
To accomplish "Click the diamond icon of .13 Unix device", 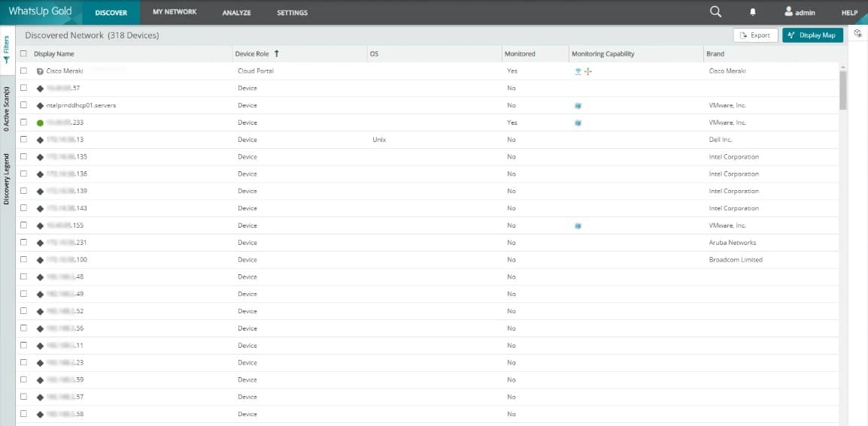I will tap(40, 140).
